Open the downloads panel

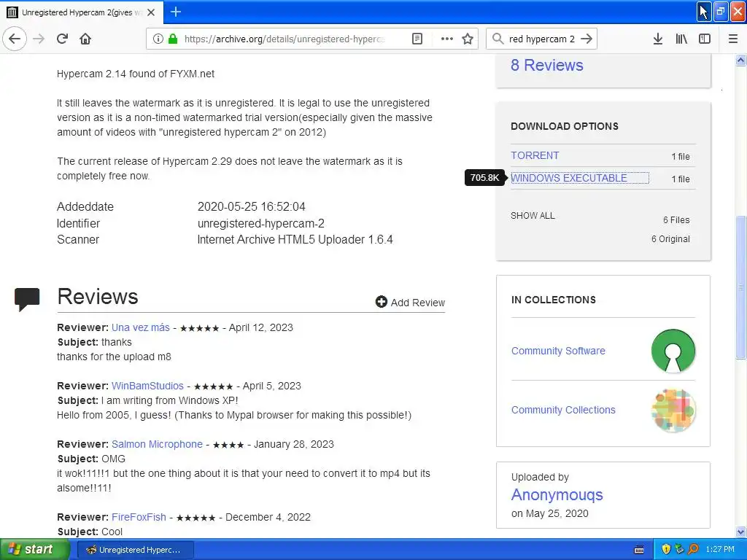(x=658, y=39)
